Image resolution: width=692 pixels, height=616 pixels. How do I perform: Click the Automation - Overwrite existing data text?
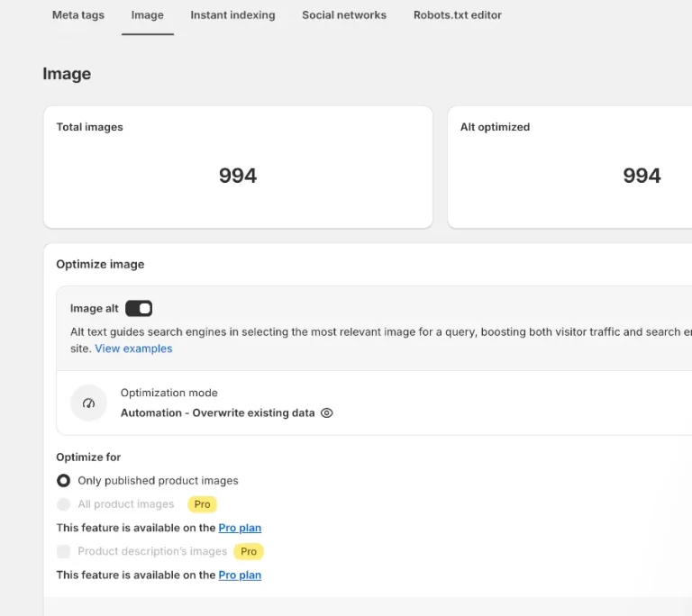coord(217,413)
